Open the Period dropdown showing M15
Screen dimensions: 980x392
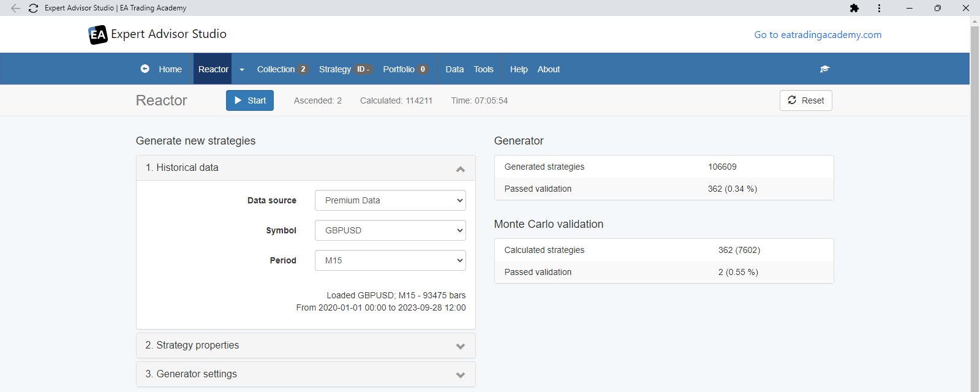[x=390, y=260]
